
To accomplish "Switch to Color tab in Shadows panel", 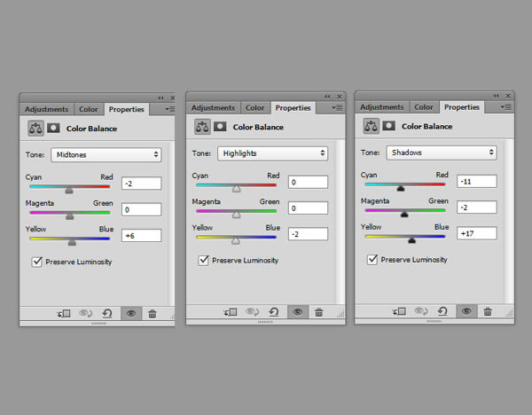I will click(424, 107).
